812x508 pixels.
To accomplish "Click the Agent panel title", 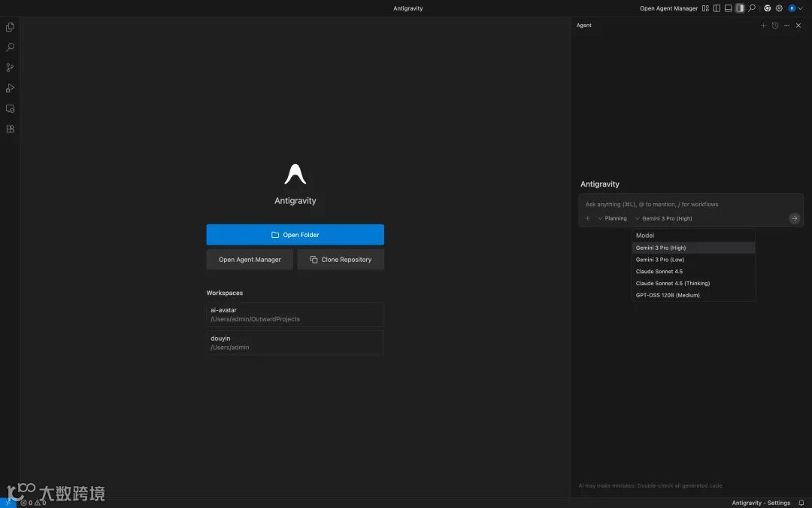I will point(583,26).
